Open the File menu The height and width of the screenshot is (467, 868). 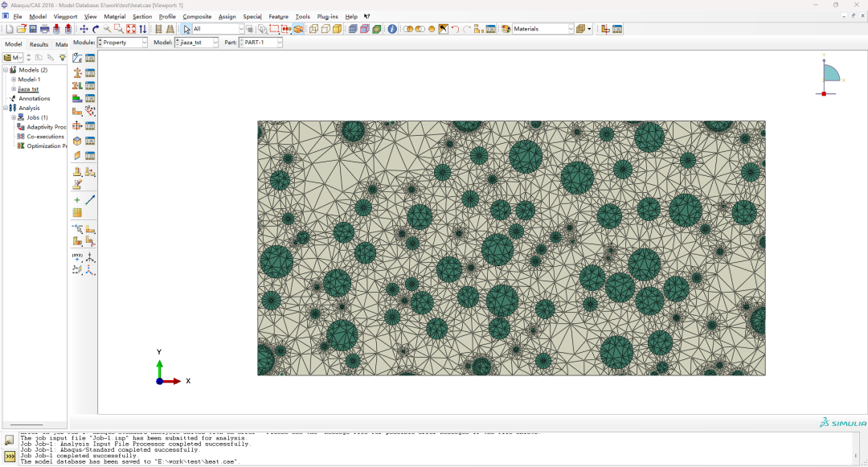(x=18, y=17)
